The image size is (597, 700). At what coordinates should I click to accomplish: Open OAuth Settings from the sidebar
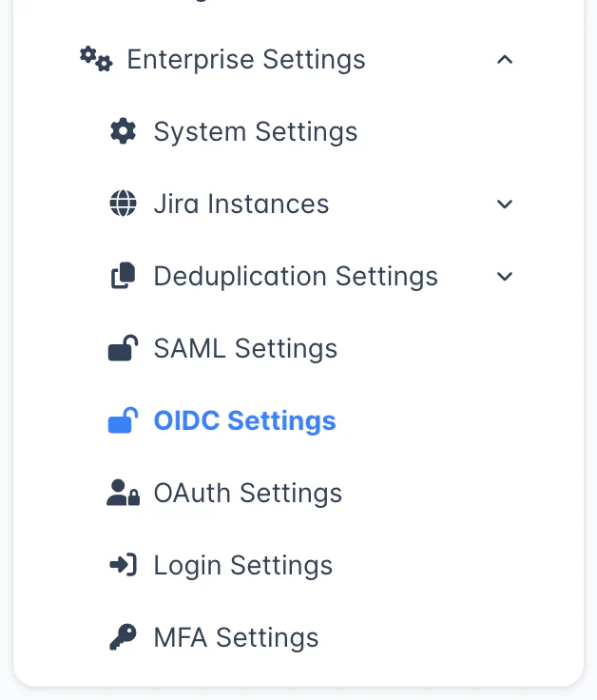(247, 493)
